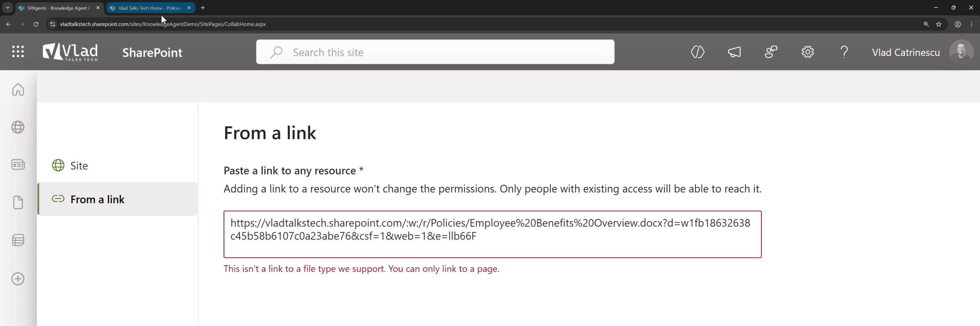Open the Microsoft 365 app launcher
Image resolution: width=980 pixels, height=326 pixels.
click(x=18, y=52)
